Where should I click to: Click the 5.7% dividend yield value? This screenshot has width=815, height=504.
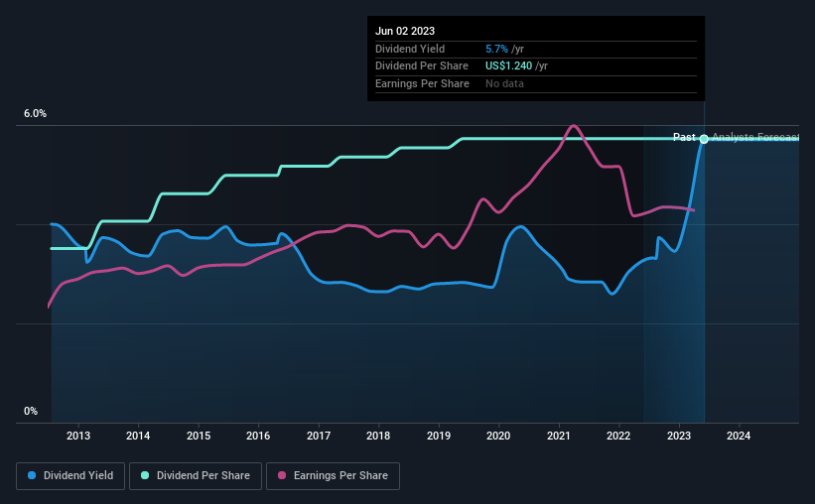click(x=496, y=49)
